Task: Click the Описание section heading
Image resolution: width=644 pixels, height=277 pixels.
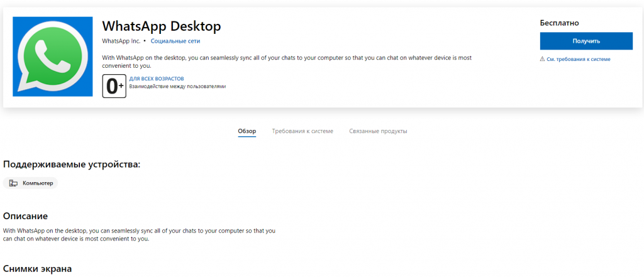Action: 25,216
